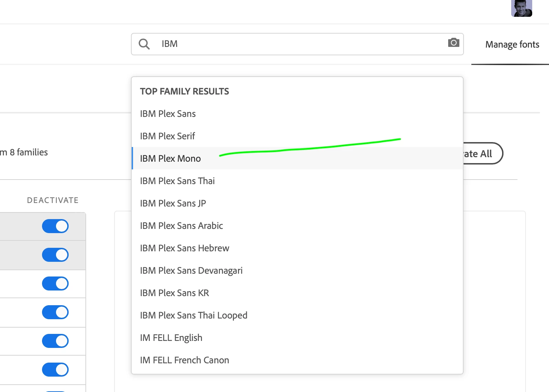Select IBM Plex Sans Arabic result

point(297,225)
